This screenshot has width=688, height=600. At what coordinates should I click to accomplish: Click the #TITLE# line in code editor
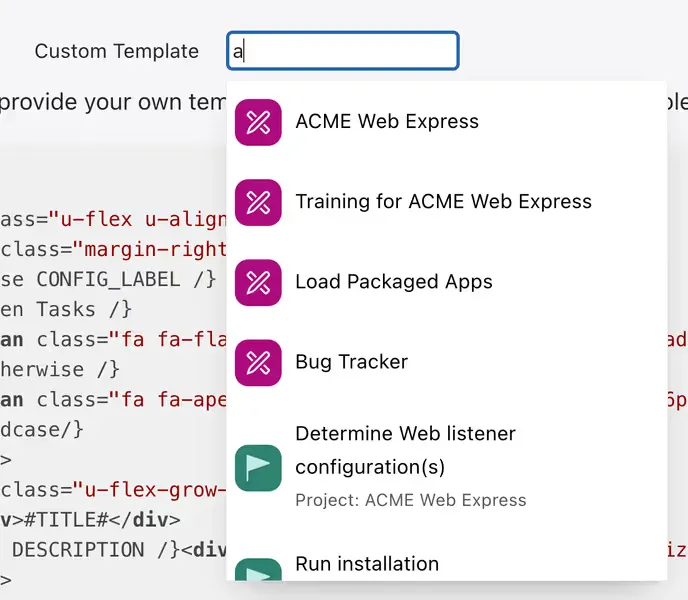(x=90, y=520)
